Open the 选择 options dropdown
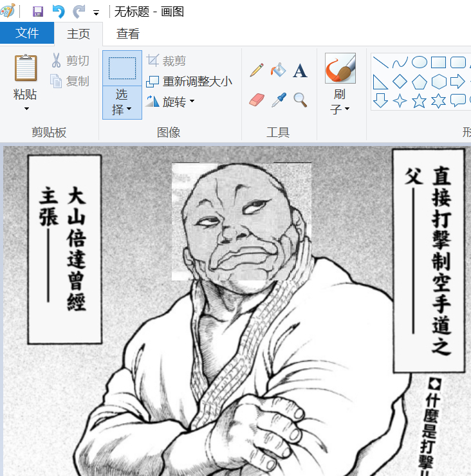 coord(122,103)
